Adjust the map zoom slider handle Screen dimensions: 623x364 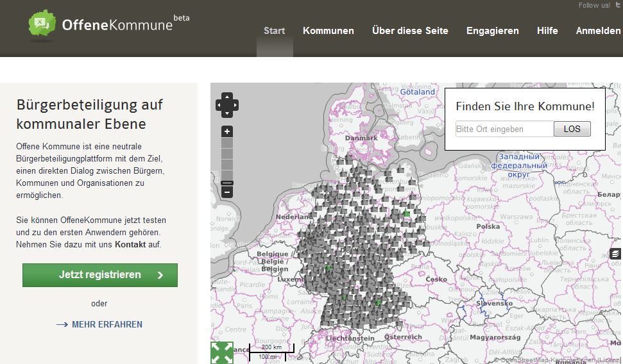point(227,183)
